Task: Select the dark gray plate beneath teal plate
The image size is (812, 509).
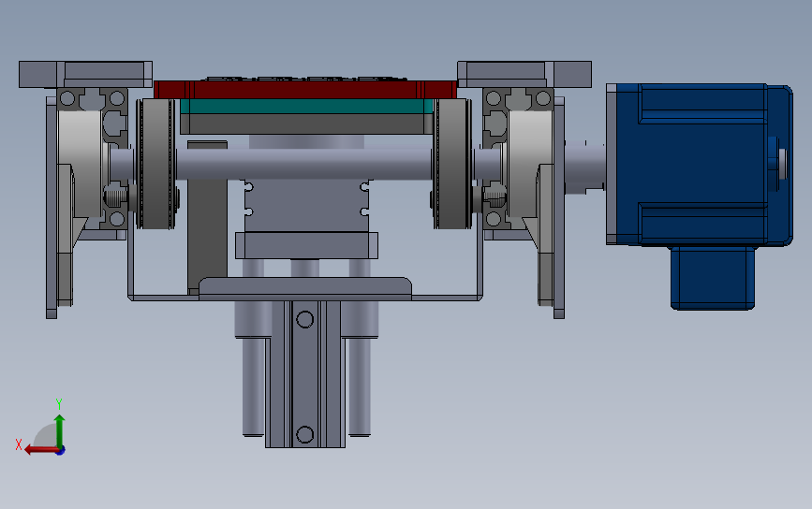Action: [306, 124]
